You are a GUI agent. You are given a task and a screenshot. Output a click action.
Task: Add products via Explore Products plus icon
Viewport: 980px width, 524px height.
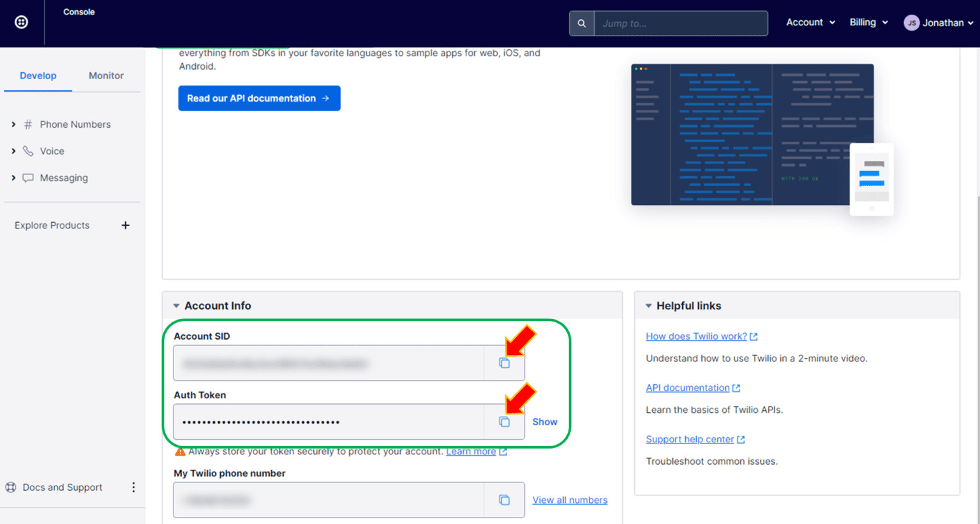pos(126,225)
